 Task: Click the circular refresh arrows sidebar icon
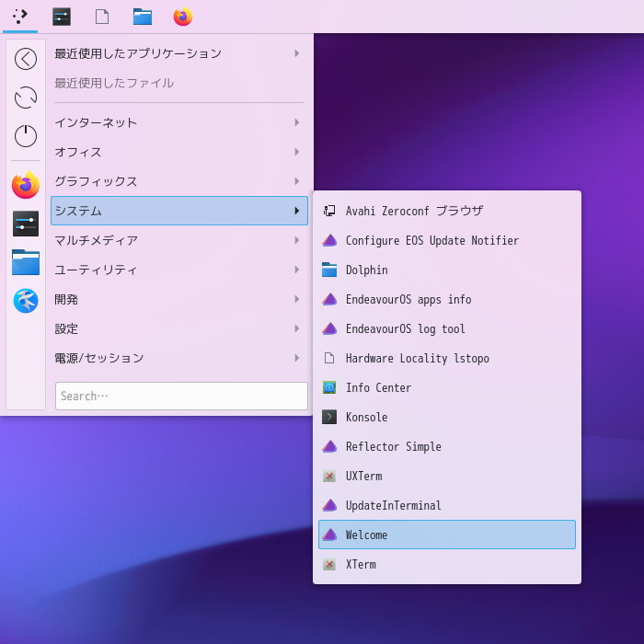(26, 98)
